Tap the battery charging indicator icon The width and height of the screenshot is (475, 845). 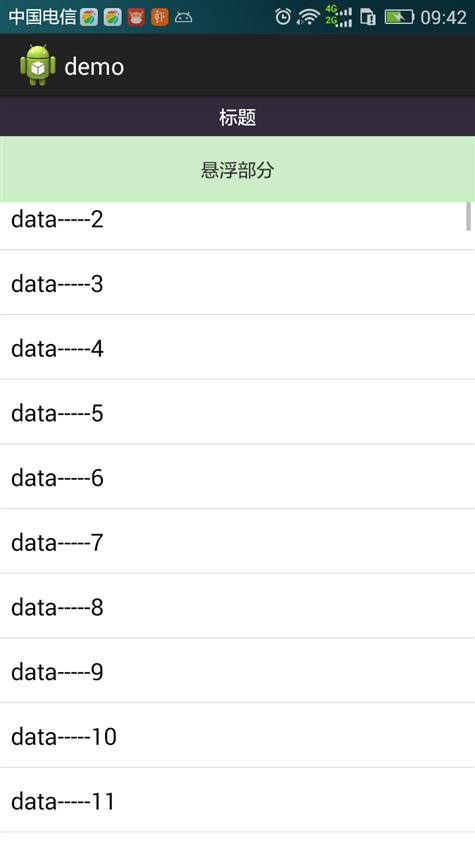click(399, 17)
